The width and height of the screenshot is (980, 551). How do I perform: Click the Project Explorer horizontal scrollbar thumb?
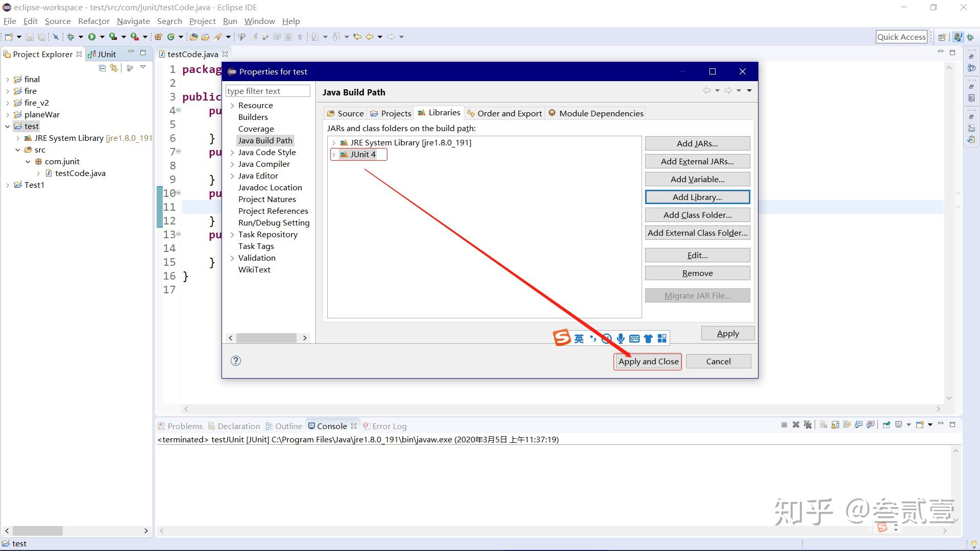point(37,531)
